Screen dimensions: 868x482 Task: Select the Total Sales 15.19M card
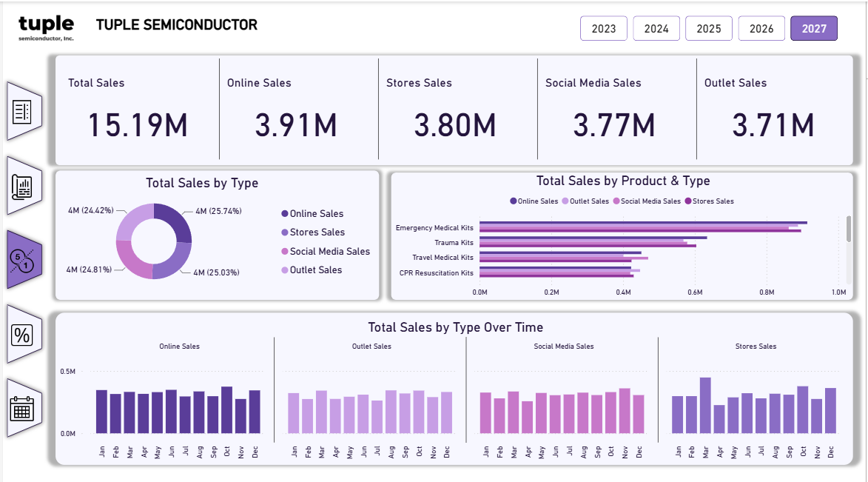click(x=138, y=109)
